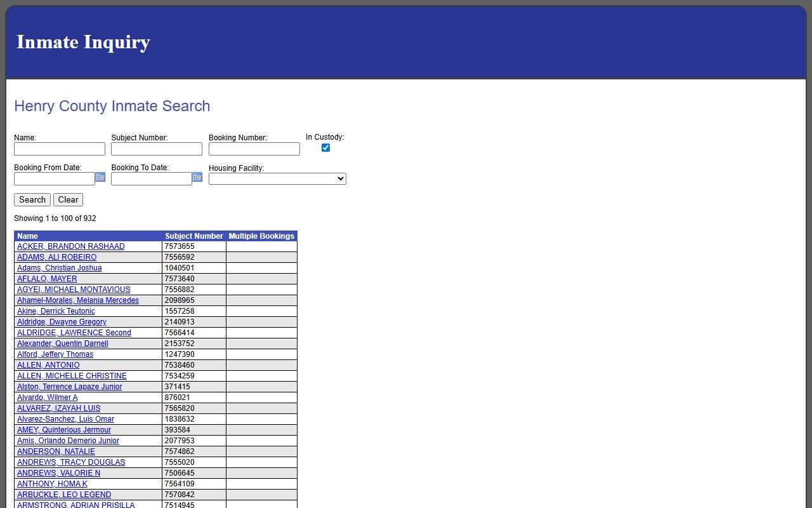The width and height of the screenshot is (812, 508).
Task: Open inmate Akine, Derrick Teutonic
Action: coord(56,311)
